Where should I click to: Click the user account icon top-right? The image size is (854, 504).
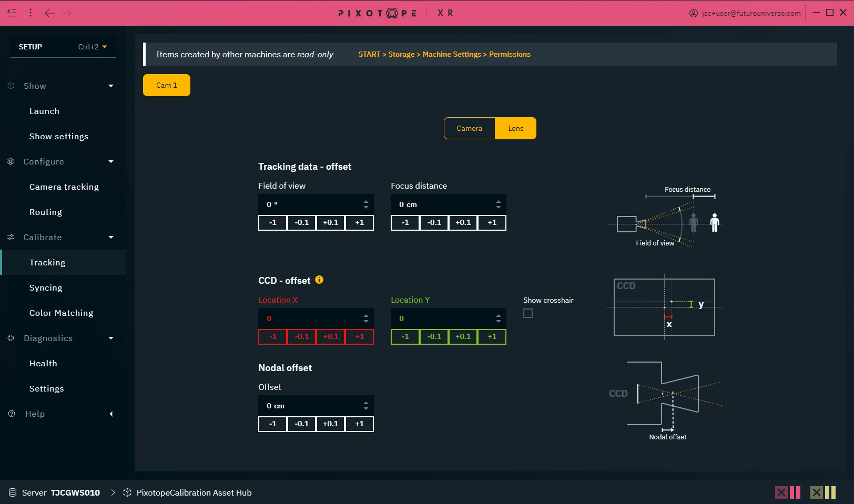click(693, 13)
